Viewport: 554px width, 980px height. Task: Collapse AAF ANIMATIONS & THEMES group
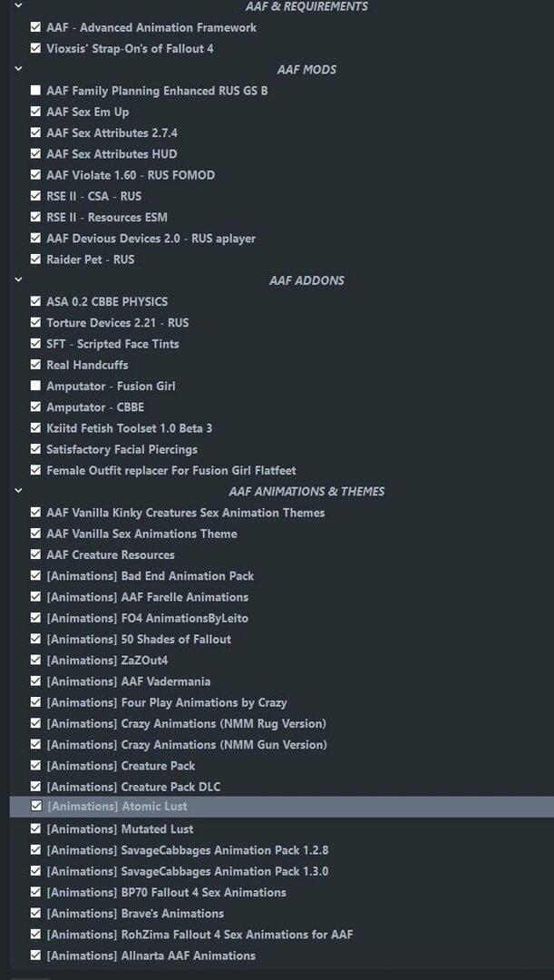tap(18, 491)
